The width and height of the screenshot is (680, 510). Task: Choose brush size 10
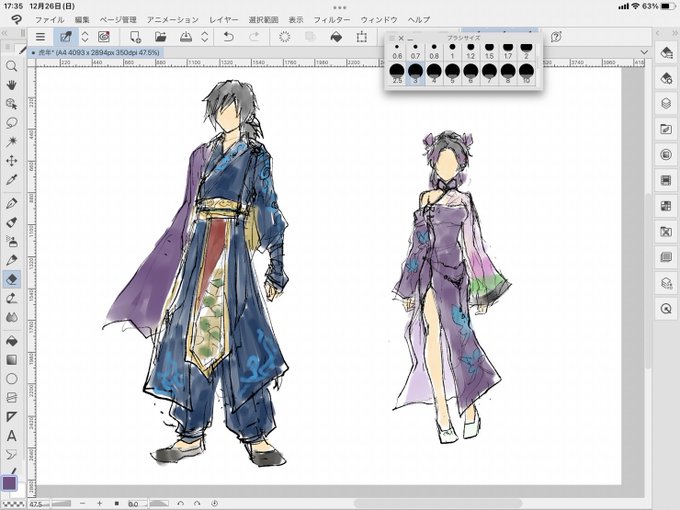[x=526, y=73]
